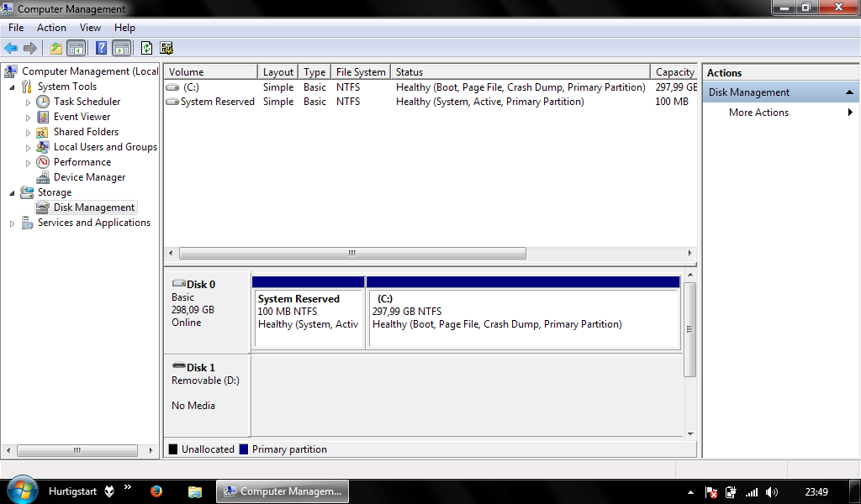Click the disk view vertical scrollbar thumb
861x504 pixels.
point(690,329)
